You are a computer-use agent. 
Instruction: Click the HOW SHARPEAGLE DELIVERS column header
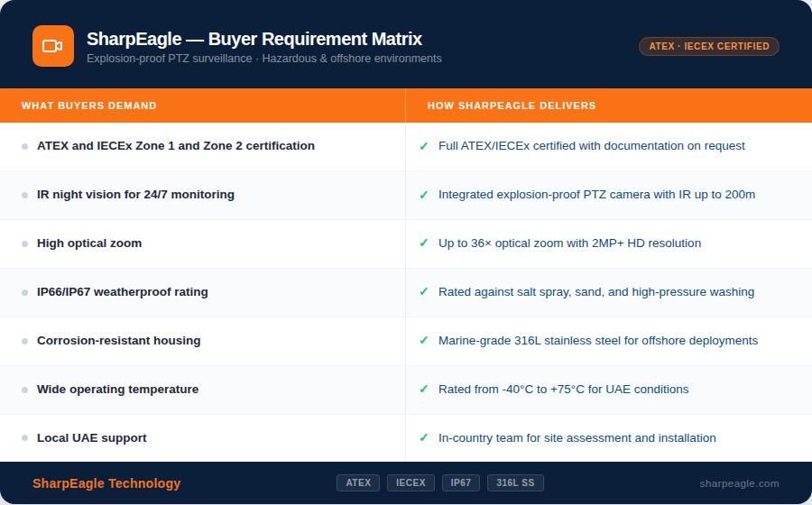point(512,106)
